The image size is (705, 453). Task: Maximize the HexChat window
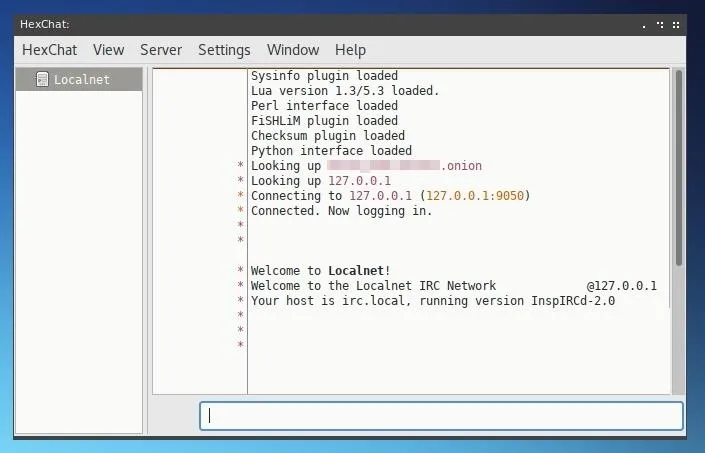[660, 25]
